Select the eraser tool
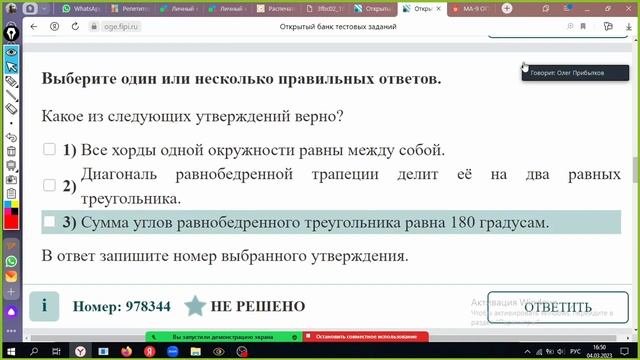640x360 pixels. pos(11,109)
